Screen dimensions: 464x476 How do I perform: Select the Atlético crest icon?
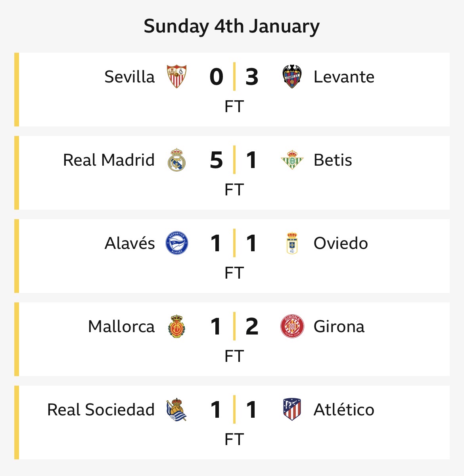[x=292, y=409]
